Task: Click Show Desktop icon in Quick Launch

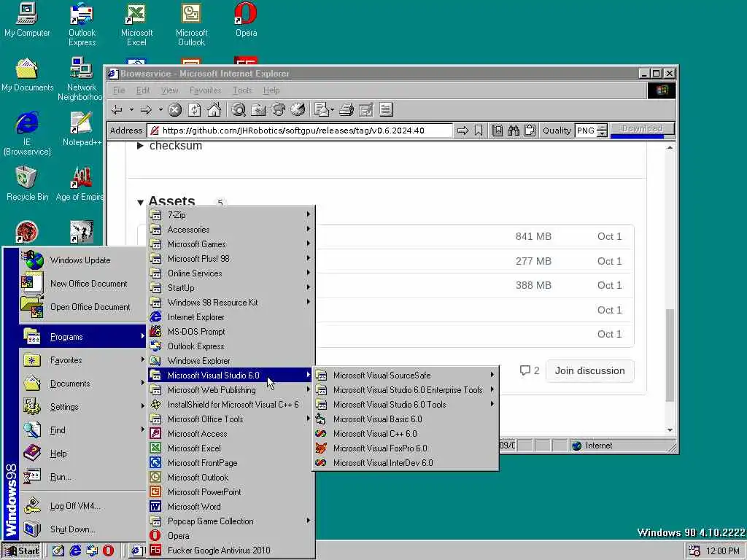Action: [58, 551]
